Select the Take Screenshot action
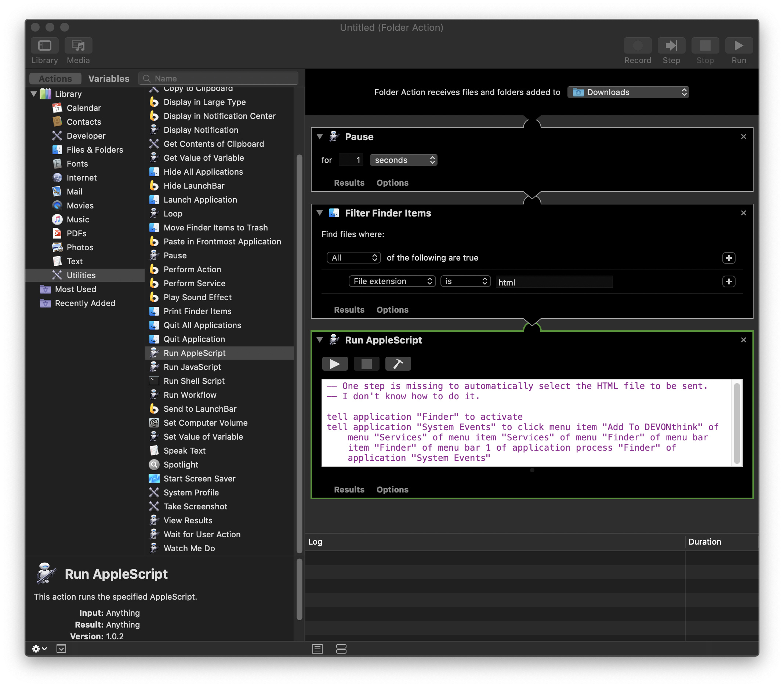784x687 pixels. pyautogui.click(x=195, y=506)
